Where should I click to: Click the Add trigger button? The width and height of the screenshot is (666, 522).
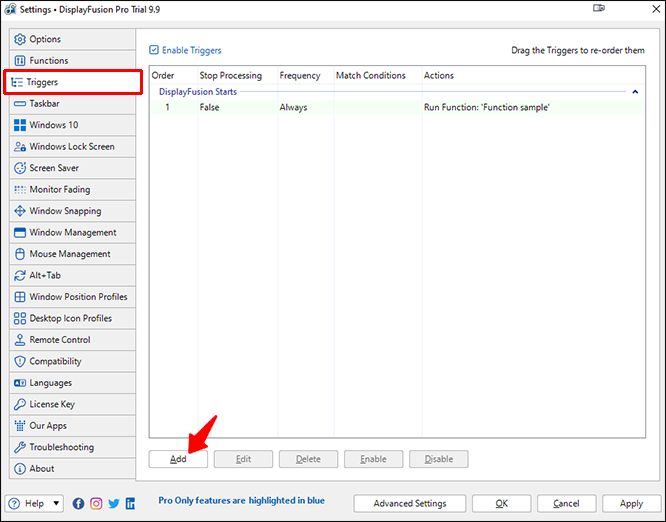point(178,459)
